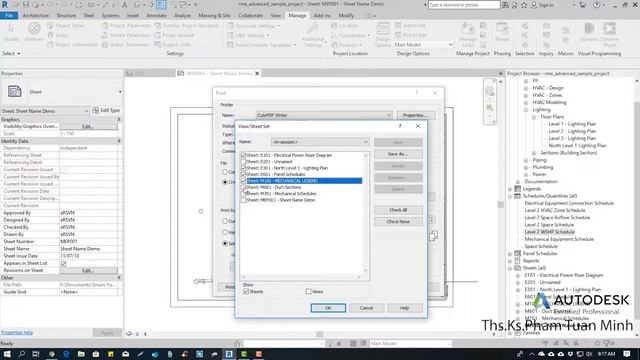Toggle Sheet E301 North Level 1 Lighting Plan checkbox
Image resolution: width=640 pixels, height=360 pixels.
click(244, 168)
